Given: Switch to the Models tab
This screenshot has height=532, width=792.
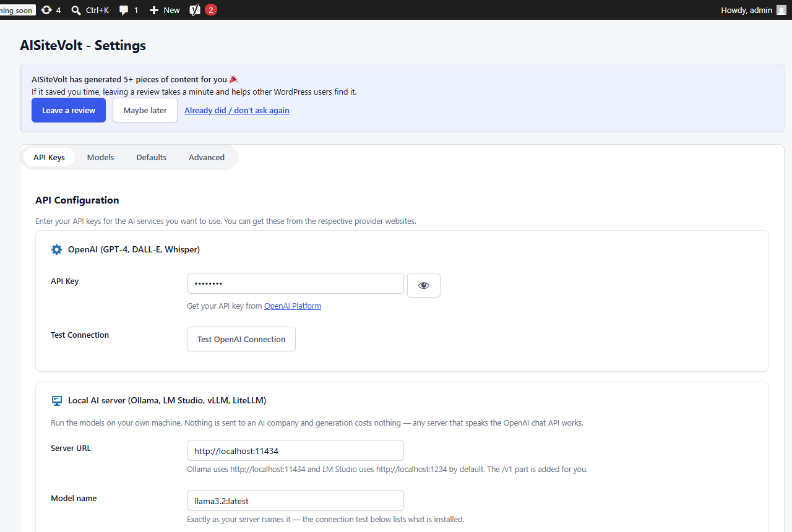Looking at the screenshot, I should (x=100, y=157).
